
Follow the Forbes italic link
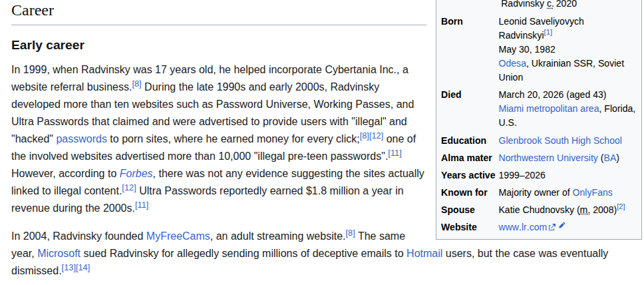click(136, 174)
